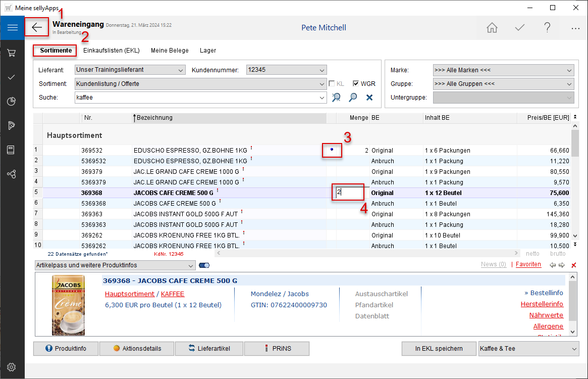Open the hamburger menu in sidebar
Viewport: 588px width, 379px height.
(12, 28)
